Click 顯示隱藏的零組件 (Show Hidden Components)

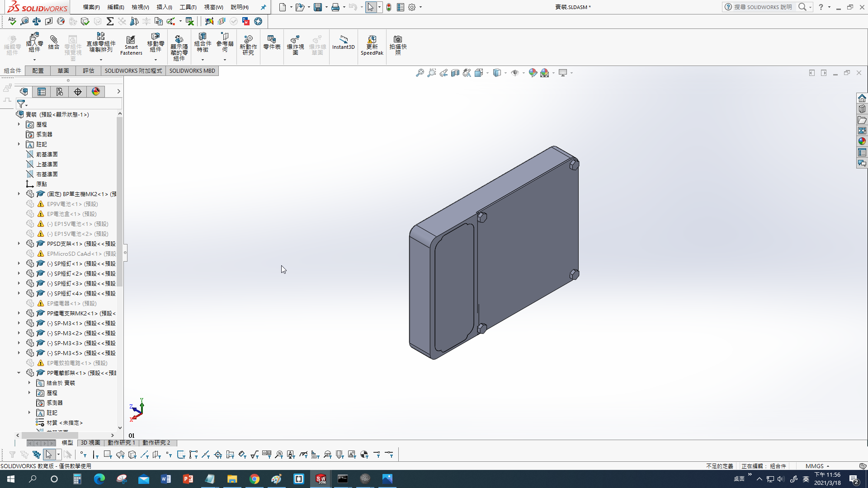[179, 48]
